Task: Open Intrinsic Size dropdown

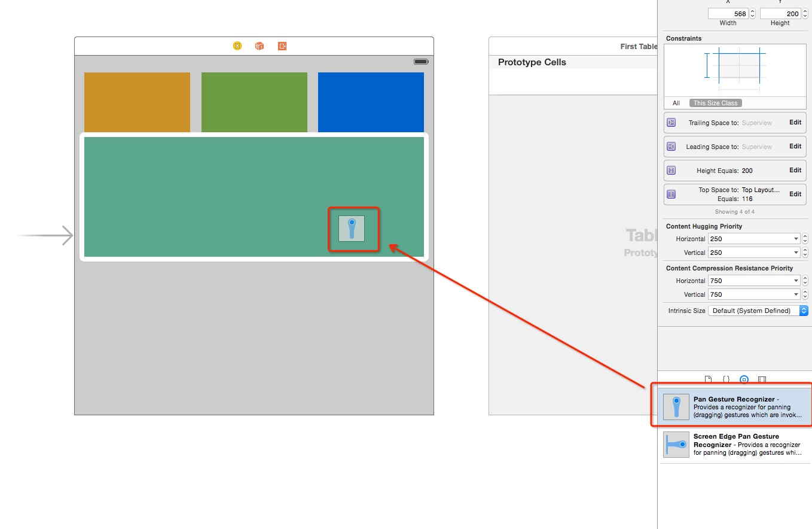Action: point(757,311)
